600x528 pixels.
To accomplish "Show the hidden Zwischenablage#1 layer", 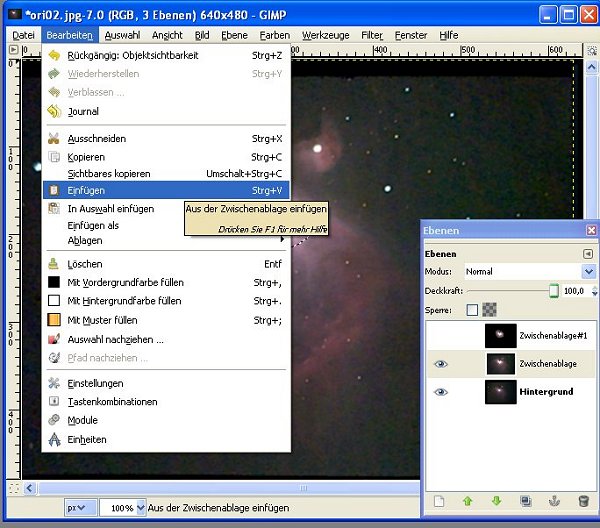I will coord(441,336).
